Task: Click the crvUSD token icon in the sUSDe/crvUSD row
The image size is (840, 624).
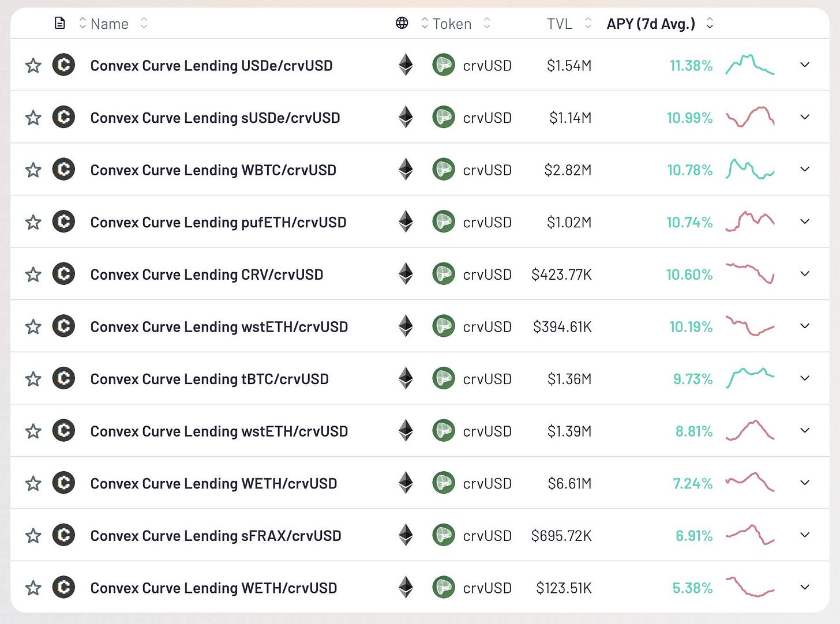Action: click(444, 117)
